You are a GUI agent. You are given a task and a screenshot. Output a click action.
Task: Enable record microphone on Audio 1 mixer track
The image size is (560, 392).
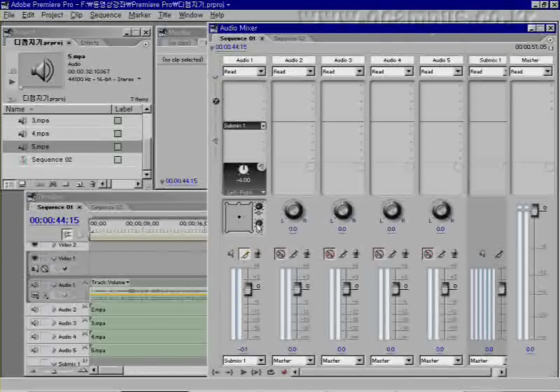point(258,254)
